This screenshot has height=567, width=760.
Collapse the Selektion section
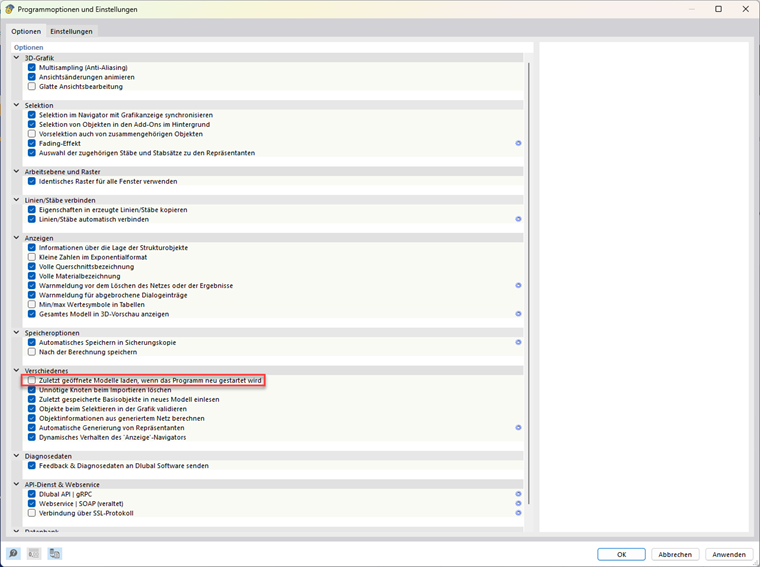click(16, 105)
